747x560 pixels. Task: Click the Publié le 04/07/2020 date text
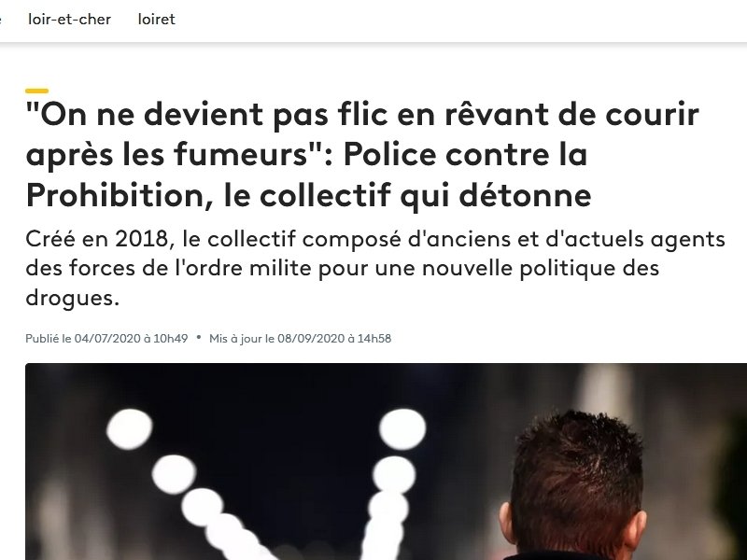[x=106, y=339]
